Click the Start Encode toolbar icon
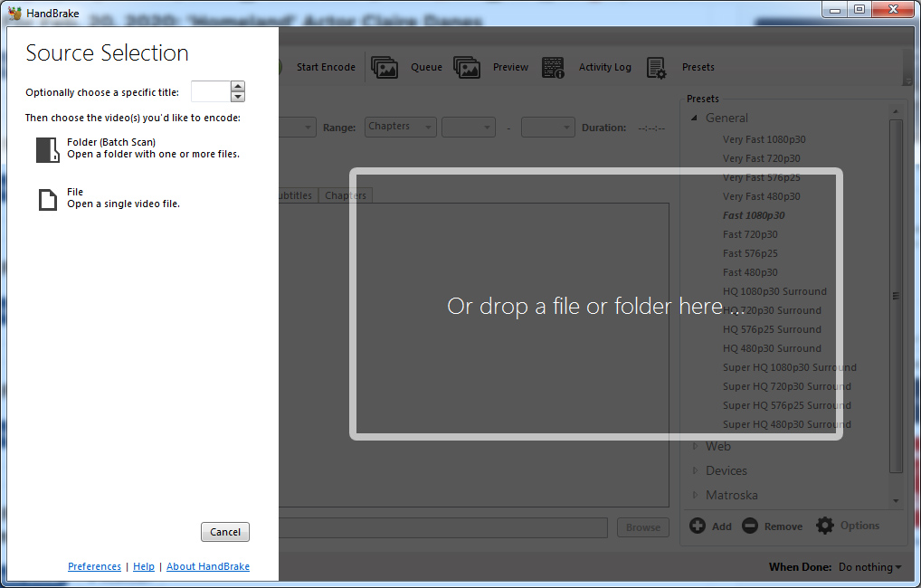This screenshot has width=921, height=588. pyautogui.click(x=325, y=66)
